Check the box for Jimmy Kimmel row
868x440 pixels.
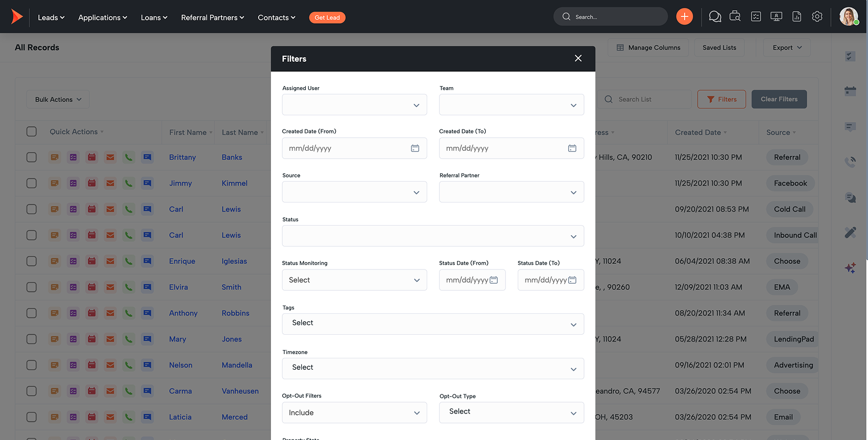(31, 183)
